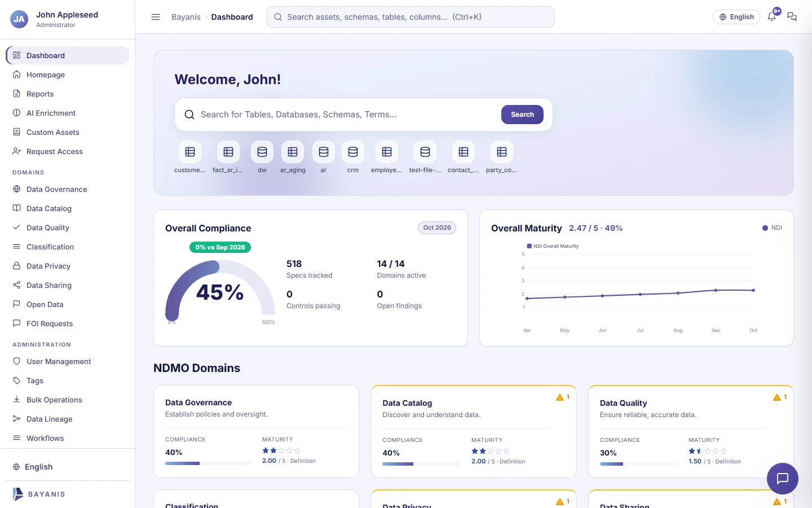Open the dw database shortcut icon

262,152
